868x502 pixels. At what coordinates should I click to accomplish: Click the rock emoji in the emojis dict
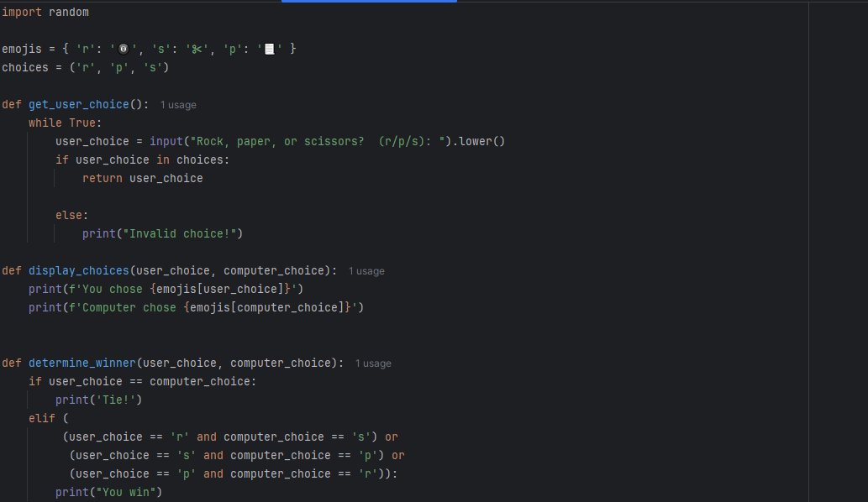coord(124,50)
